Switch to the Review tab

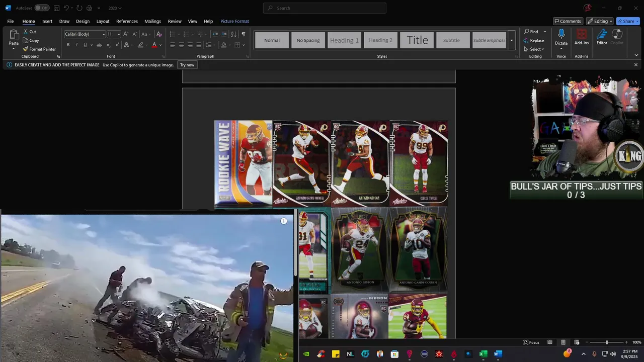tap(175, 21)
